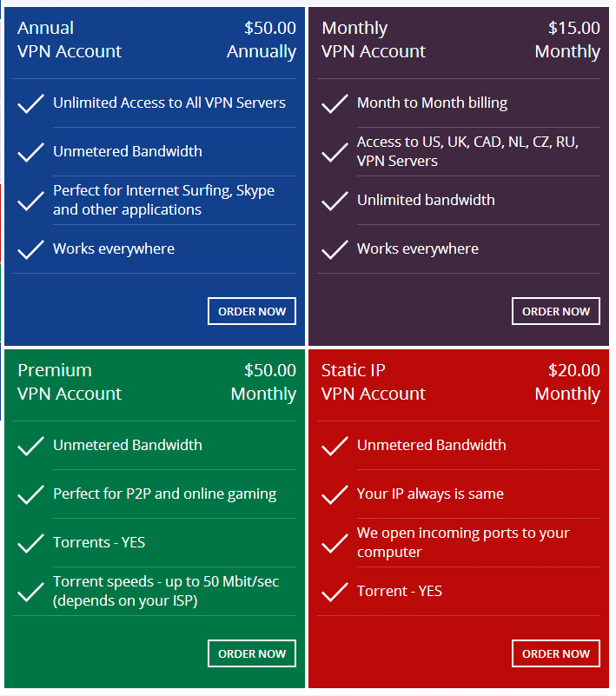Screen dimensions: 616x696
Task: Click checkmark next to Unlimited bandwidth
Action: [x=334, y=201]
